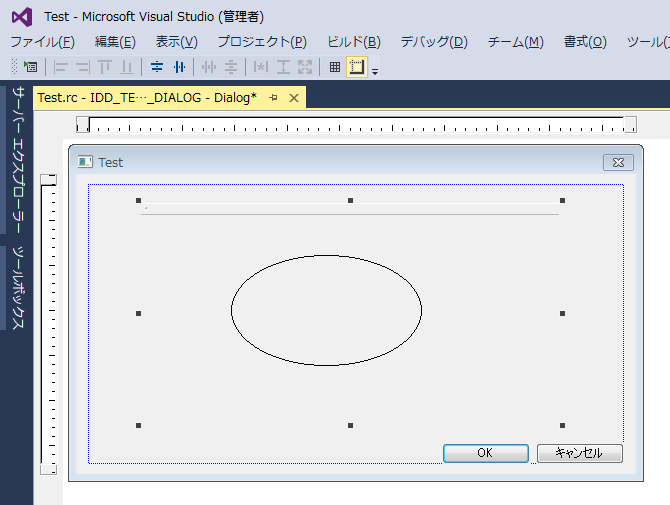Open the 書式(O) menu

pos(585,42)
